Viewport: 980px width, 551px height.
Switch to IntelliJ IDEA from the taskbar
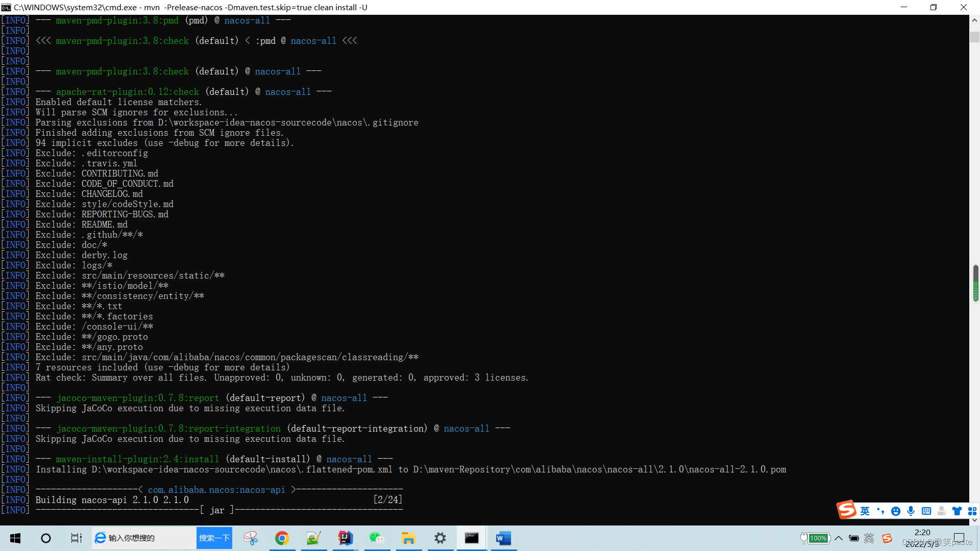(346, 538)
